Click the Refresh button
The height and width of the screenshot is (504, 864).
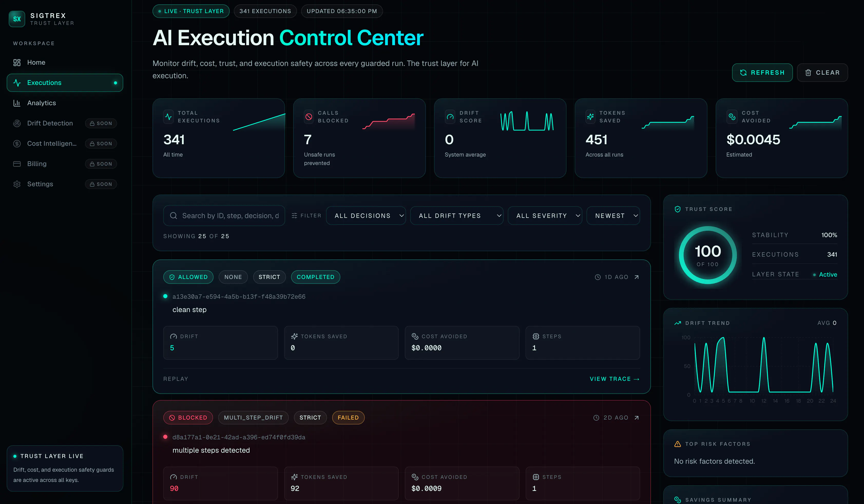click(x=762, y=73)
